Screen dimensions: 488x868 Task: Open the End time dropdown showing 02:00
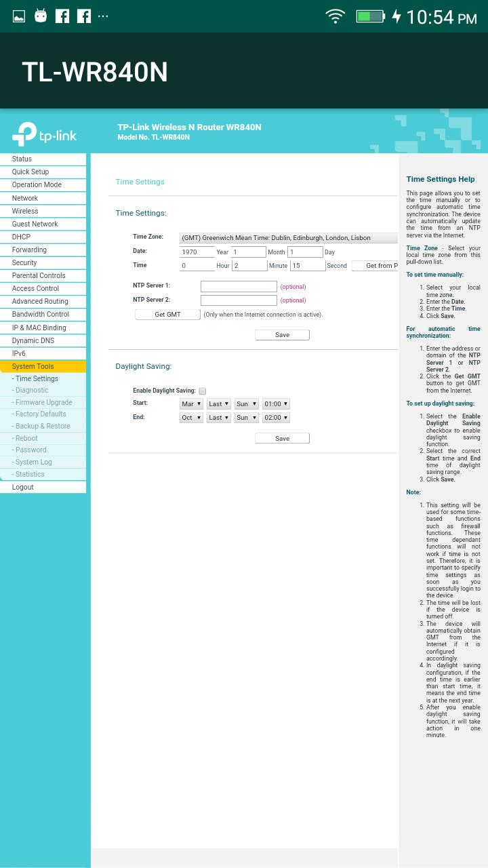[x=276, y=418]
